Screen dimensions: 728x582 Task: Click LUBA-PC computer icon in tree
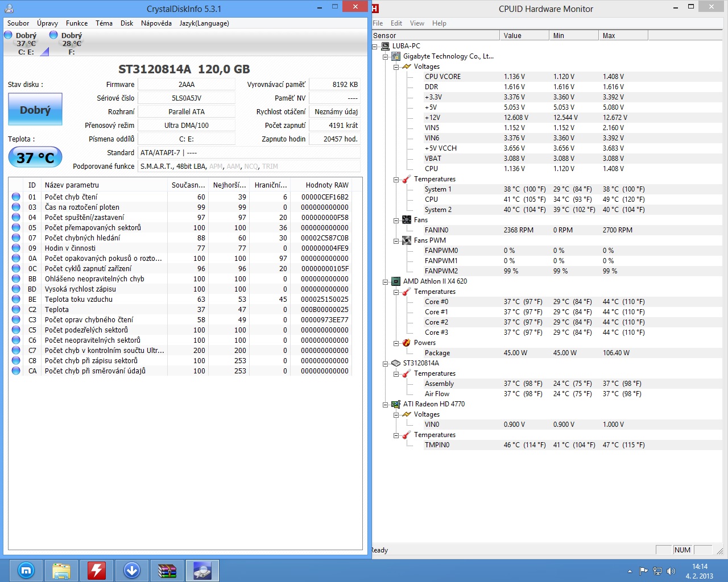(x=385, y=46)
